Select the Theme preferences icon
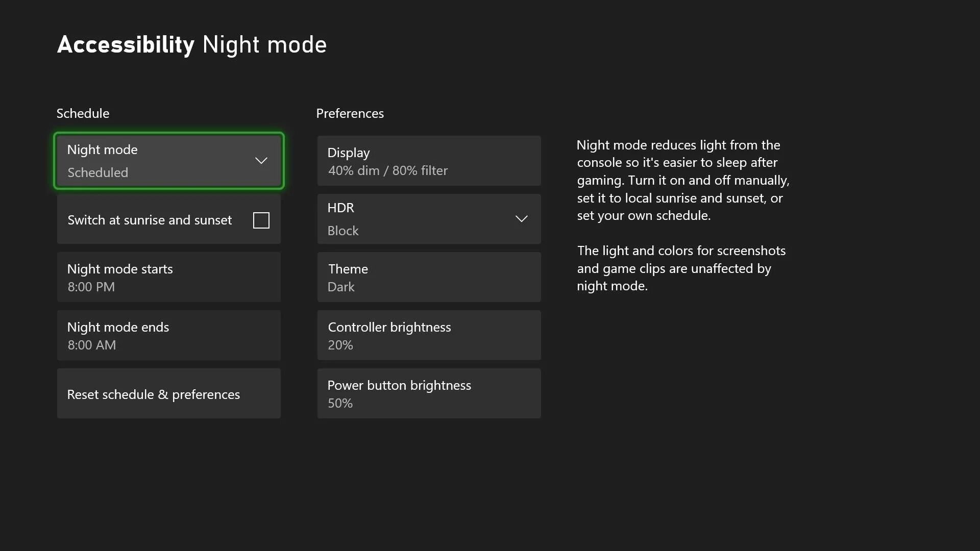The width and height of the screenshot is (980, 551). (x=429, y=277)
